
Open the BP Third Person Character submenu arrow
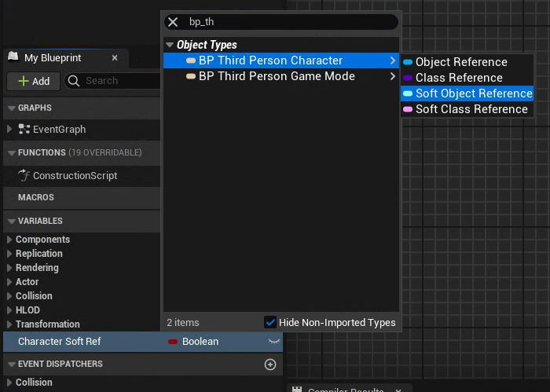pyautogui.click(x=393, y=60)
